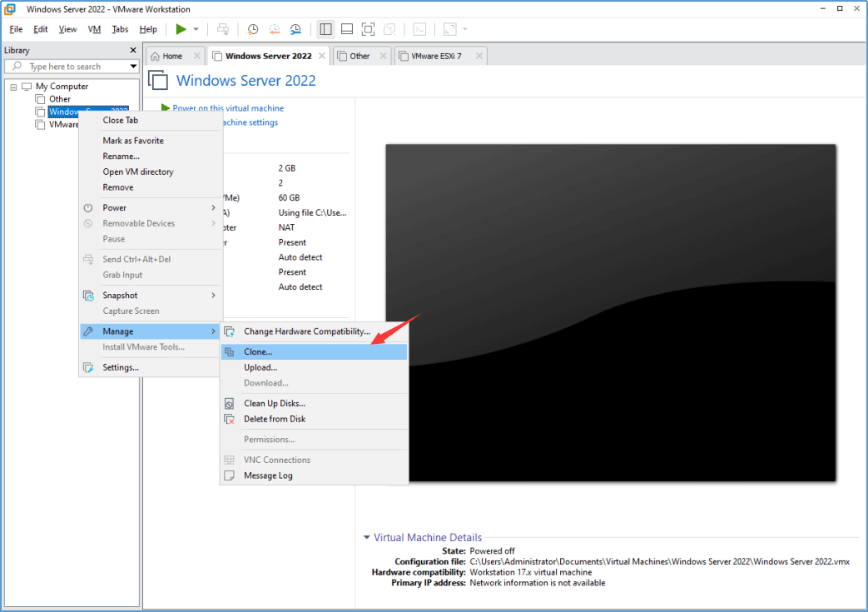Toggle the library sidebar view icon
The image size is (868, 612).
coord(325,29)
